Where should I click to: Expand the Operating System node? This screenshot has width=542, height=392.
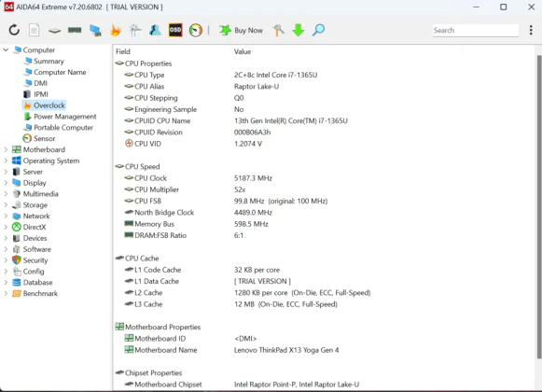point(6,161)
